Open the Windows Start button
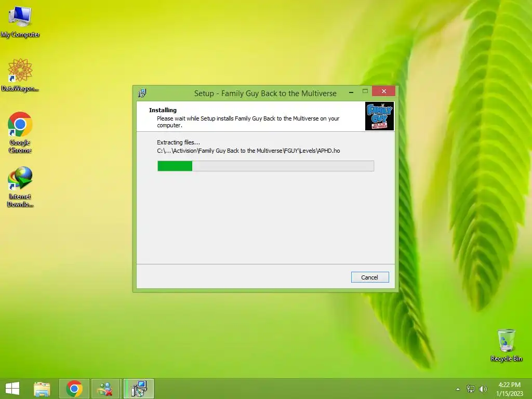Viewport: 532px width, 399px height. tap(12, 389)
